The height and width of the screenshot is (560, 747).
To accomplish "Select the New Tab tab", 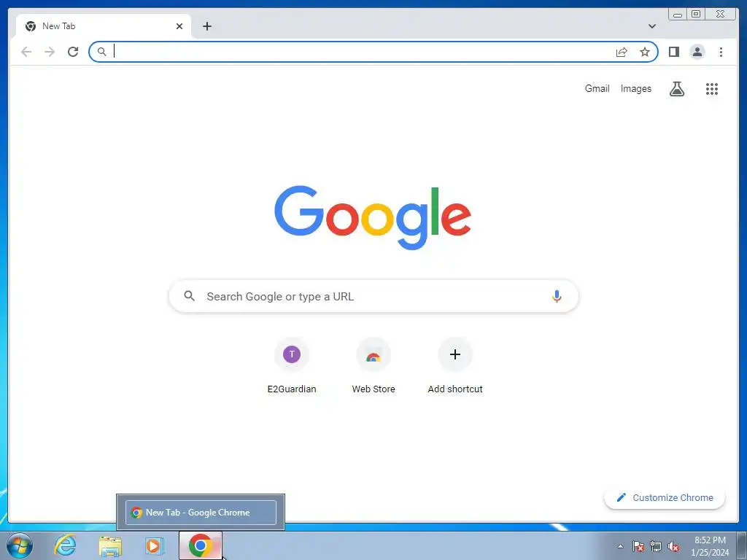I will click(x=104, y=26).
